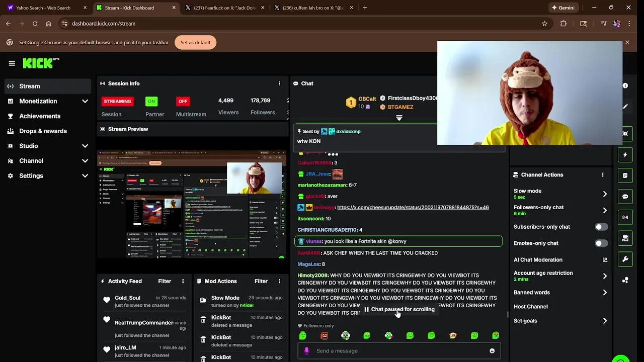Click the three-dots cluster icon in right sidebar

click(625, 280)
